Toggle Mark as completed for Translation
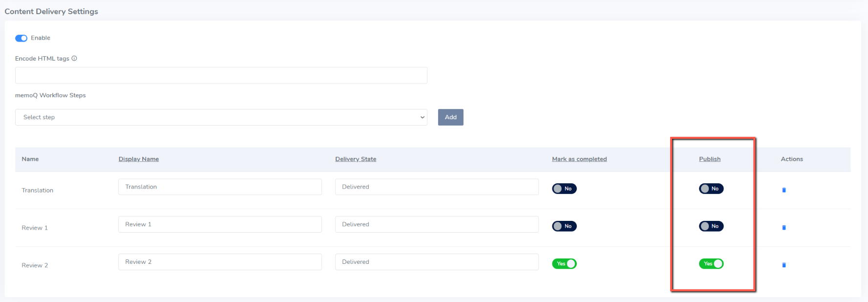868x302 pixels. click(x=564, y=189)
